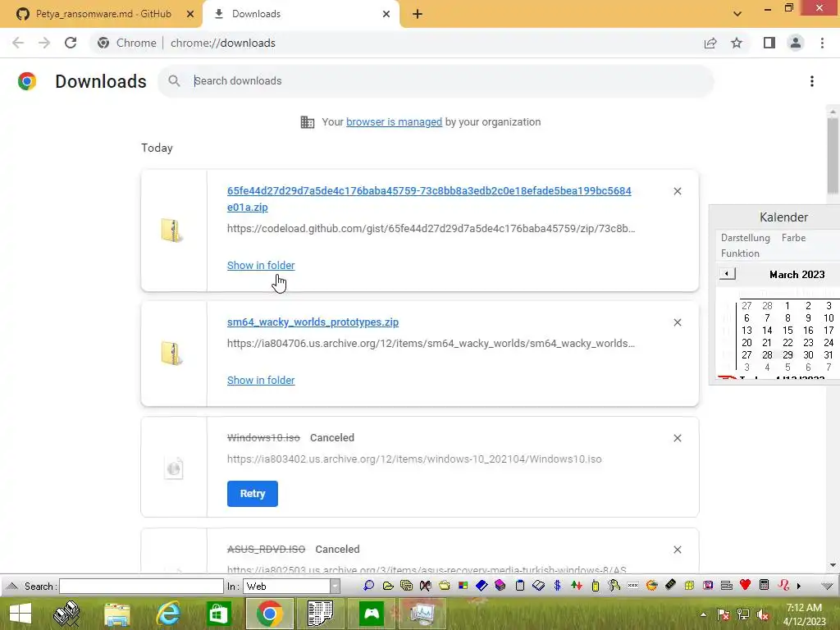The height and width of the screenshot is (630, 840).
Task: Open the Downloads page three-dot menu
Action: [812, 81]
